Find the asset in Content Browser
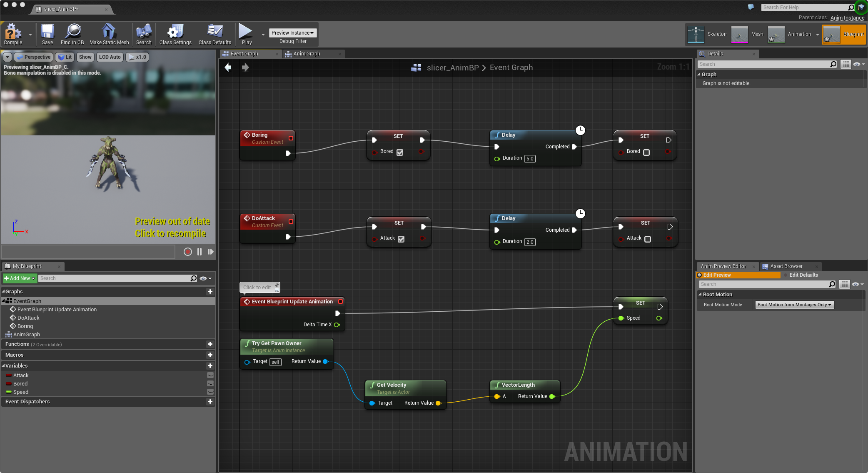868x473 pixels. tap(72, 33)
